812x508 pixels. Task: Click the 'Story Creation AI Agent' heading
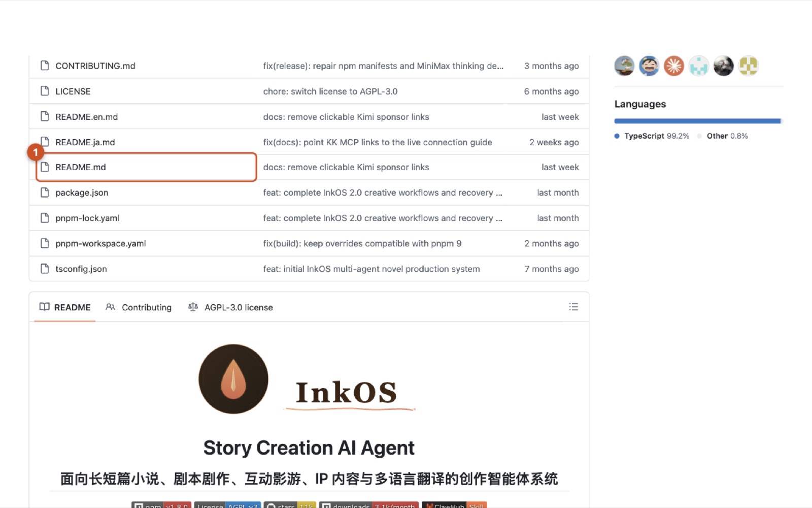coord(309,448)
